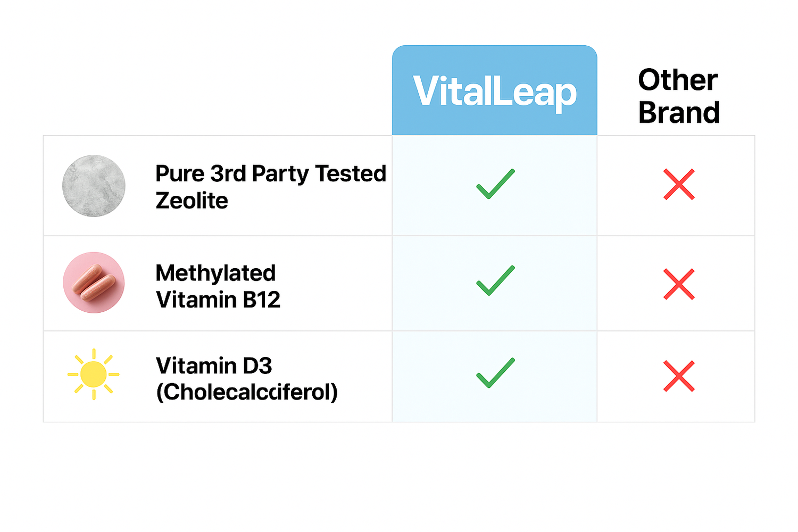Image resolution: width=798 pixels, height=532 pixels.
Task: Click the Vitamin D3 (Cholecalciferol) label
Action: [247, 379]
